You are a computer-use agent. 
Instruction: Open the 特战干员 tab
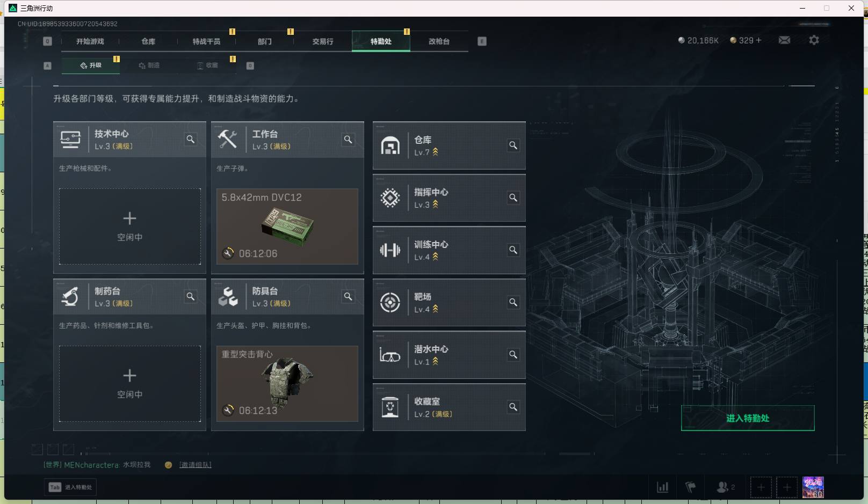[x=207, y=41]
